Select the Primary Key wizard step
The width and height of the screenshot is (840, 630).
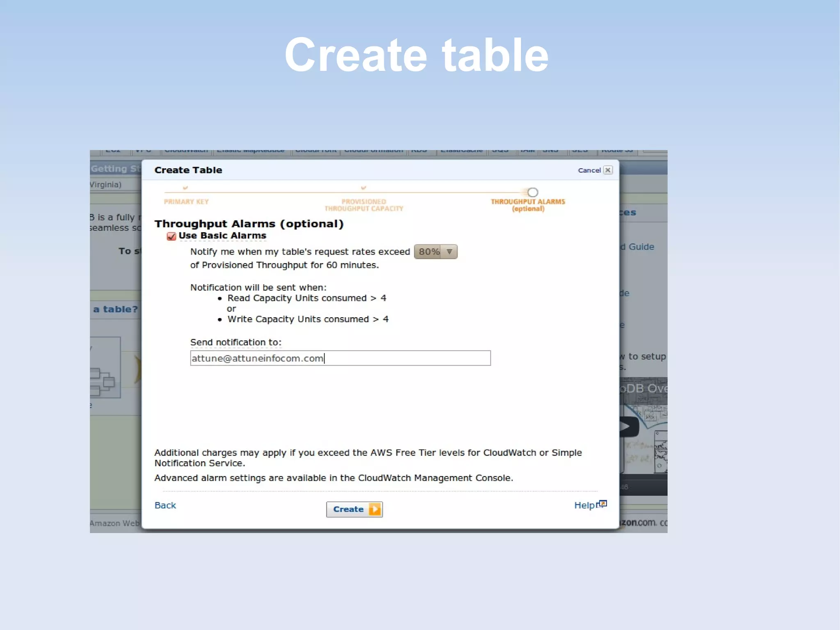[186, 202]
